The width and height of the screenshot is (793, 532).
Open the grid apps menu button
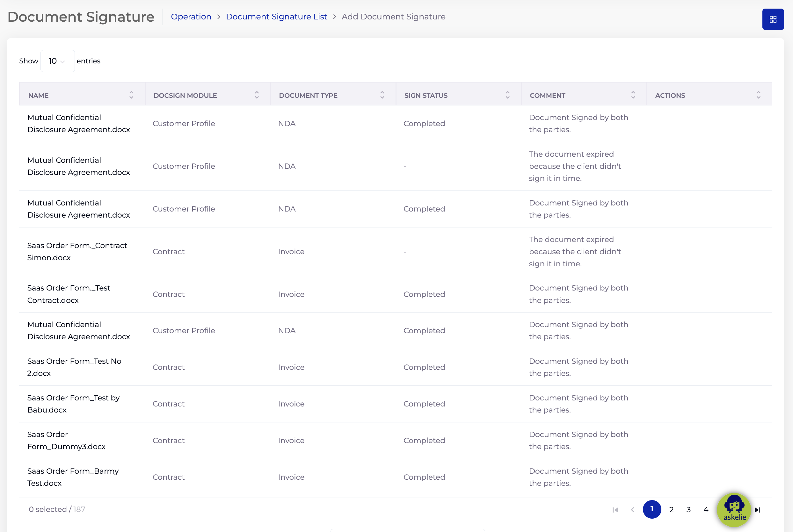click(x=773, y=19)
